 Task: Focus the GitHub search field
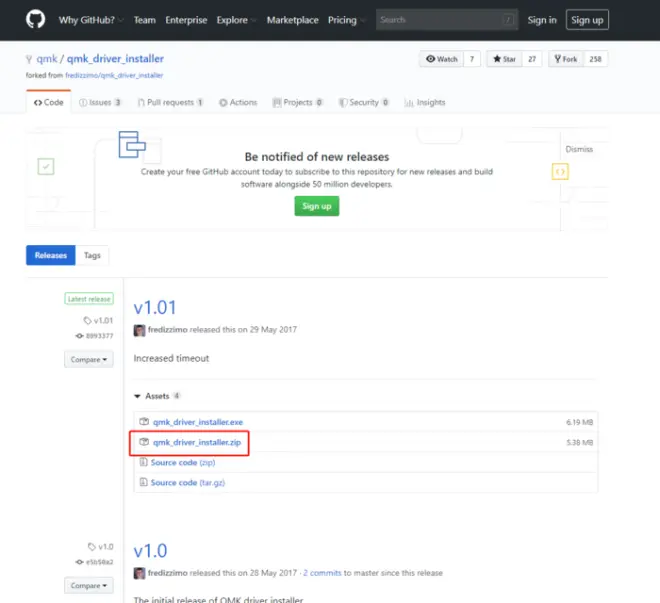click(447, 20)
